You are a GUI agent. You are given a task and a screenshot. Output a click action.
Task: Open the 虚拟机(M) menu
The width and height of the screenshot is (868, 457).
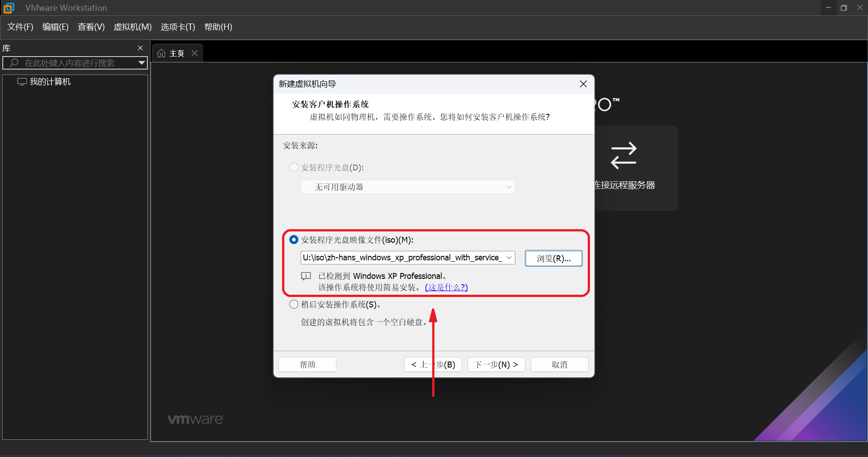point(132,27)
